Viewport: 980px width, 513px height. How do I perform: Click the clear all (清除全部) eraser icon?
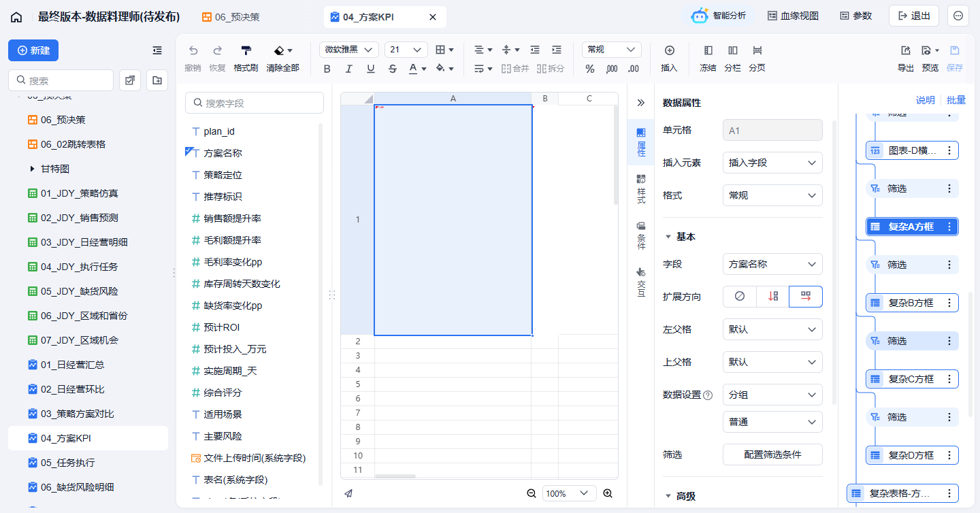pos(279,50)
